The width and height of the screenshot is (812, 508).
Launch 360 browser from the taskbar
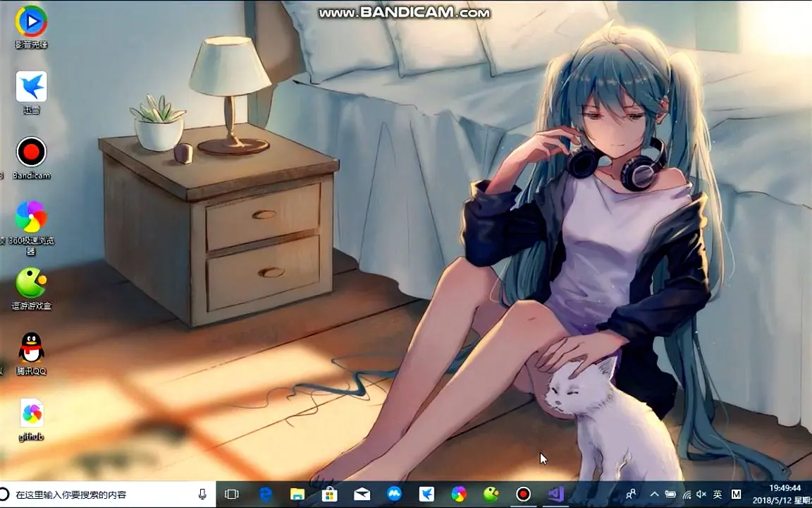coord(459,495)
